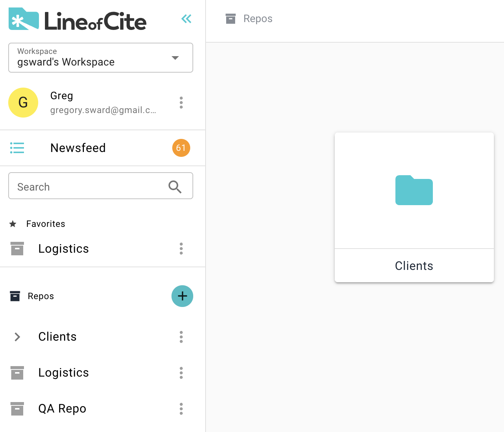The image size is (504, 432).
Task: Click the Newsfeed menu item
Action: tap(78, 148)
